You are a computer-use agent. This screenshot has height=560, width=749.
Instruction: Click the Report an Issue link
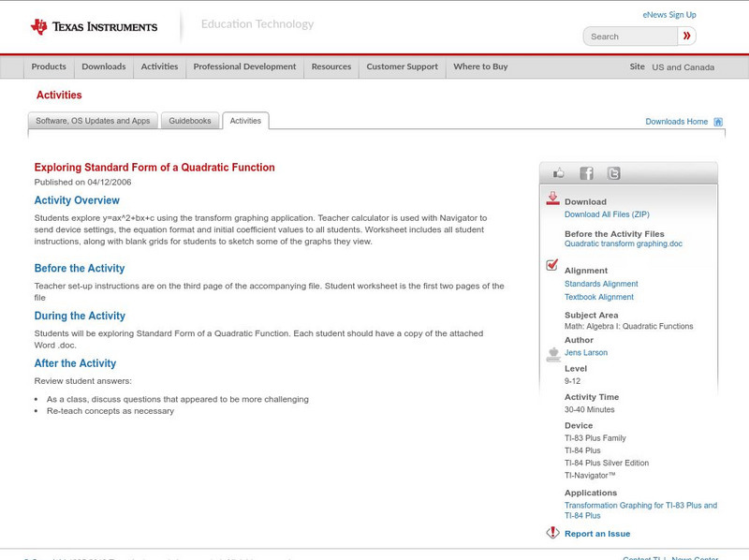tap(597, 534)
